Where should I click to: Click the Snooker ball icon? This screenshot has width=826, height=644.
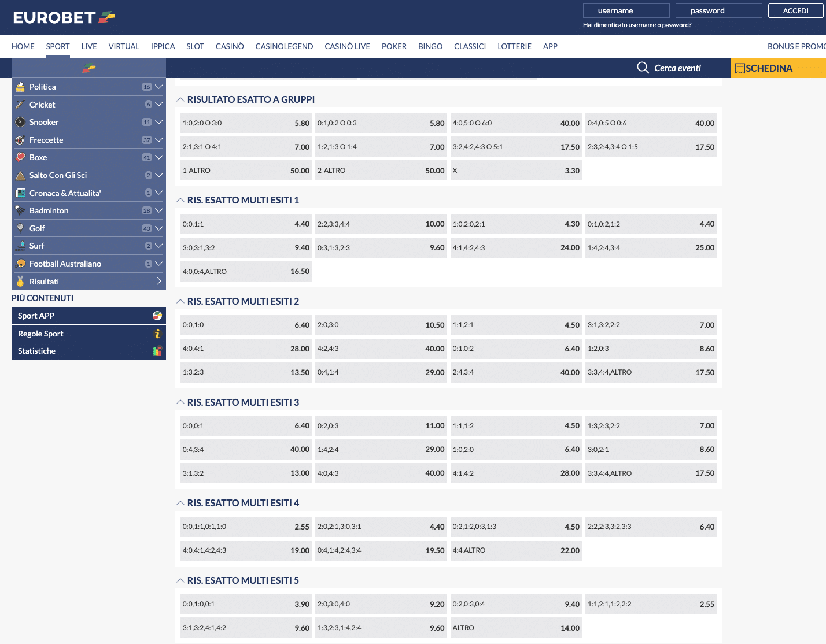20,122
